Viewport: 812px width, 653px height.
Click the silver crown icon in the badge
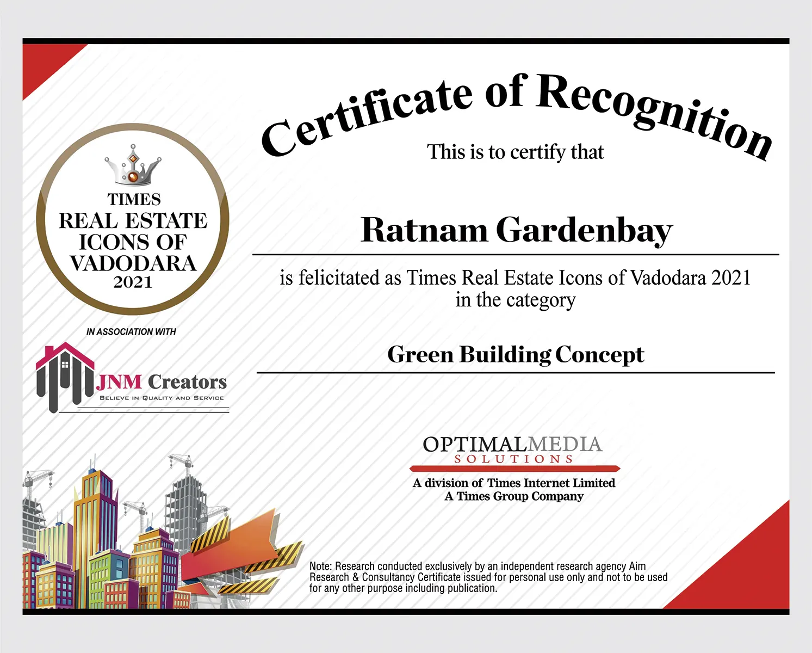[x=133, y=166]
